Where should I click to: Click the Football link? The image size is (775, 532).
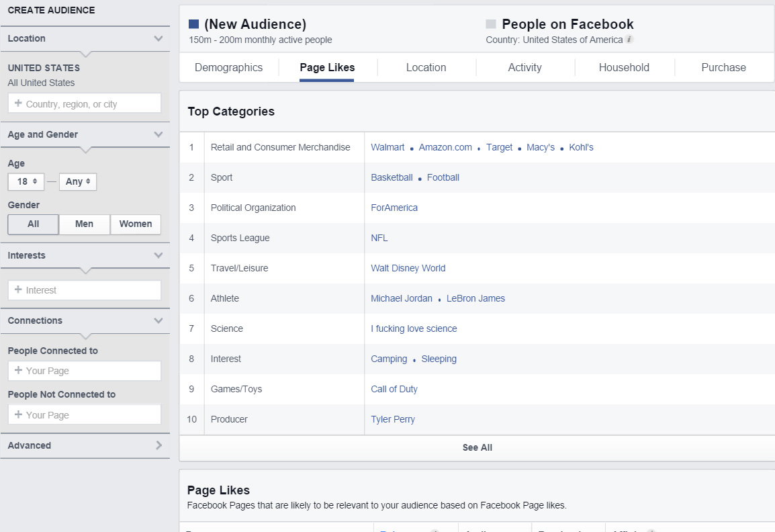coord(443,177)
